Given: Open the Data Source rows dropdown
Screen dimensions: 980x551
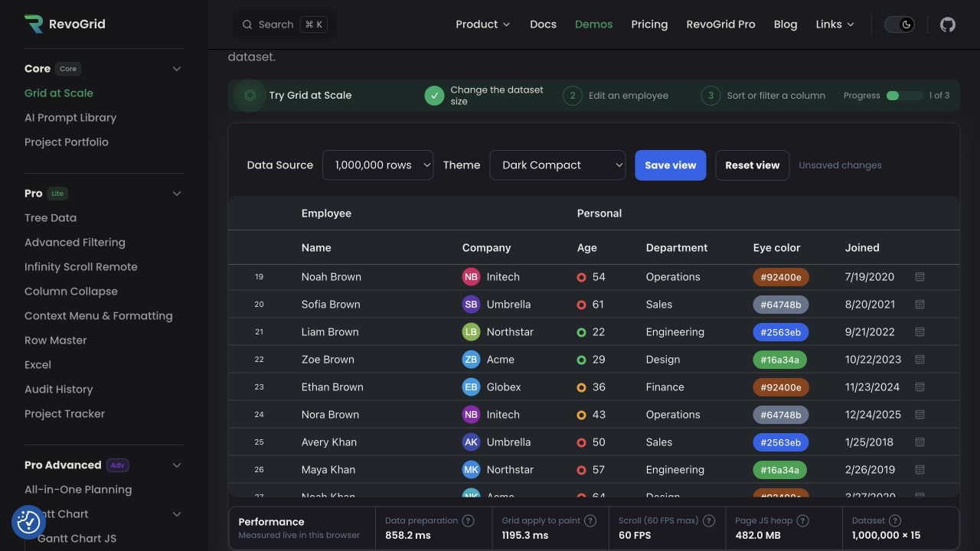Looking at the screenshot, I should 378,165.
